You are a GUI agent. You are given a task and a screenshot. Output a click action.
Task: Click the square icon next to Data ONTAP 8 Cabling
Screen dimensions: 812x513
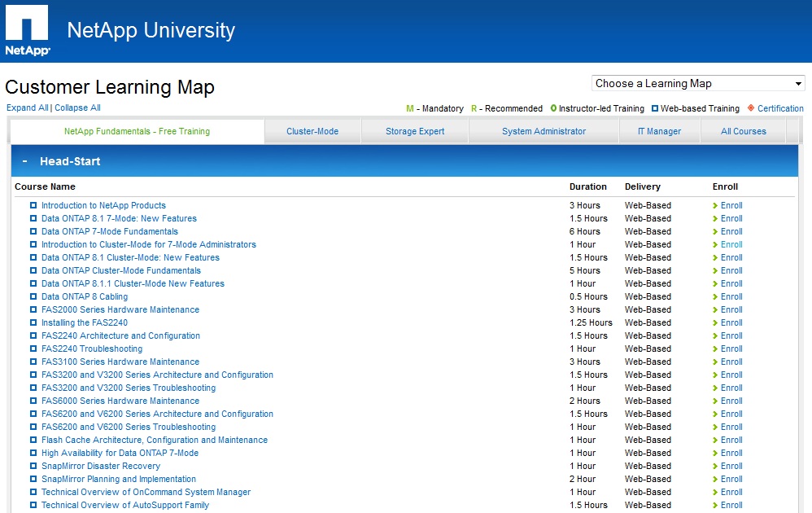coord(33,297)
